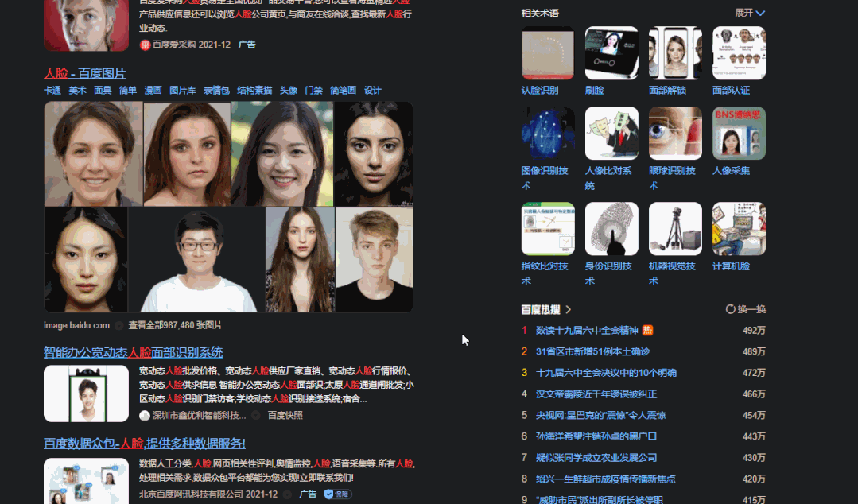Image resolution: width=858 pixels, height=504 pixels.
Task: Open hot search 31省区市新增51例本土确诊
Action: [x=592, y=352]
